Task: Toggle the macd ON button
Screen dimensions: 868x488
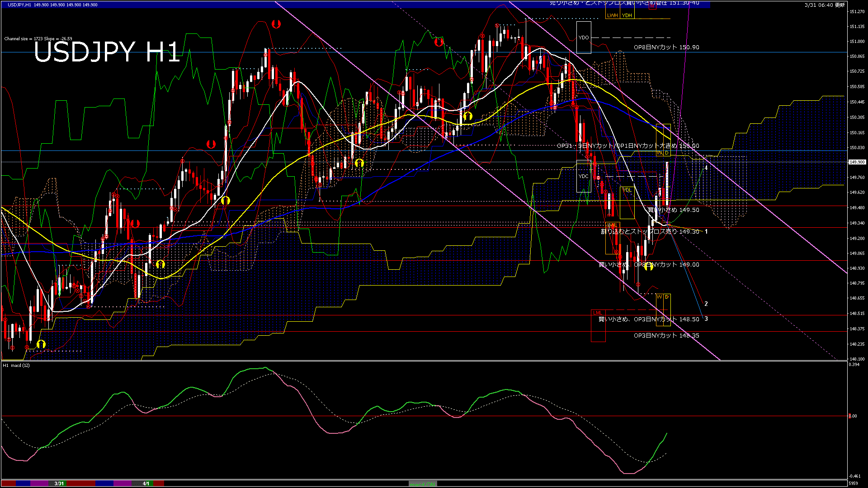Action: click(423, 484)
